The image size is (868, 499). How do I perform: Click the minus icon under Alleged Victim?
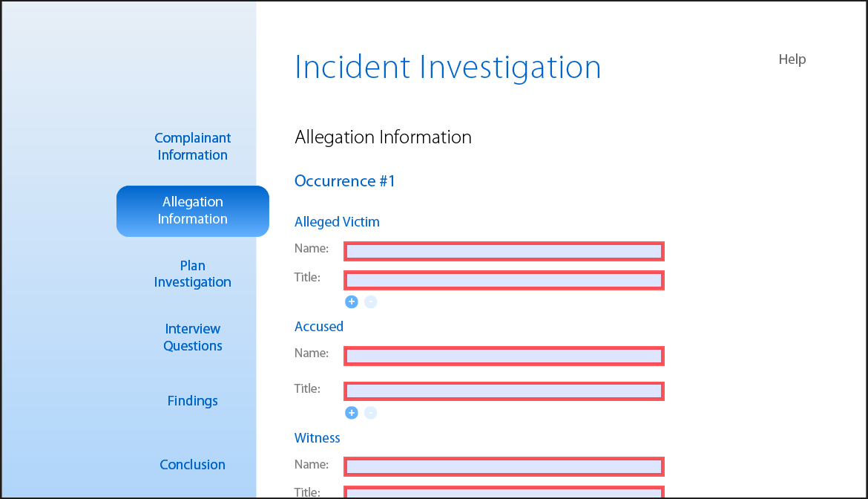tap(371, 301)
